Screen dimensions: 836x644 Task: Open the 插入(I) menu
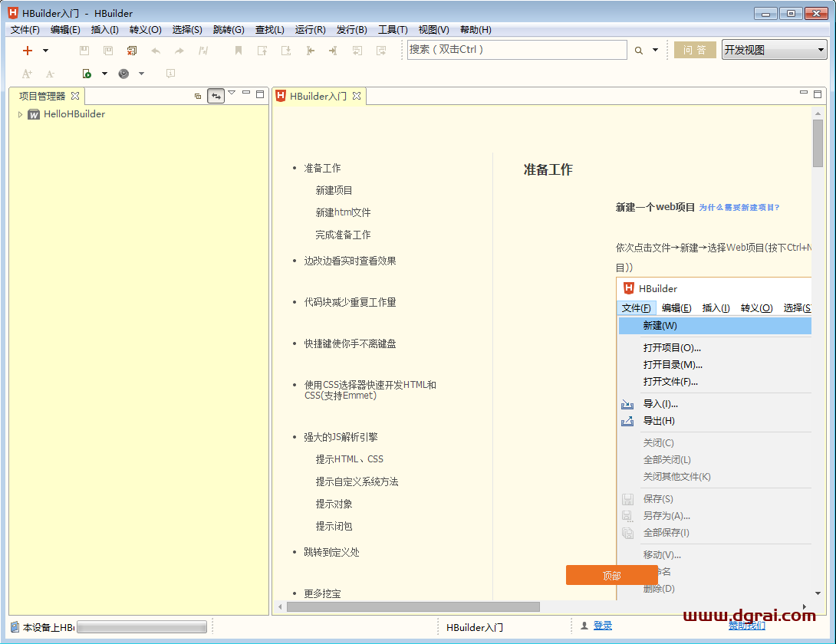pyautogui.click(x=104, y=30)
